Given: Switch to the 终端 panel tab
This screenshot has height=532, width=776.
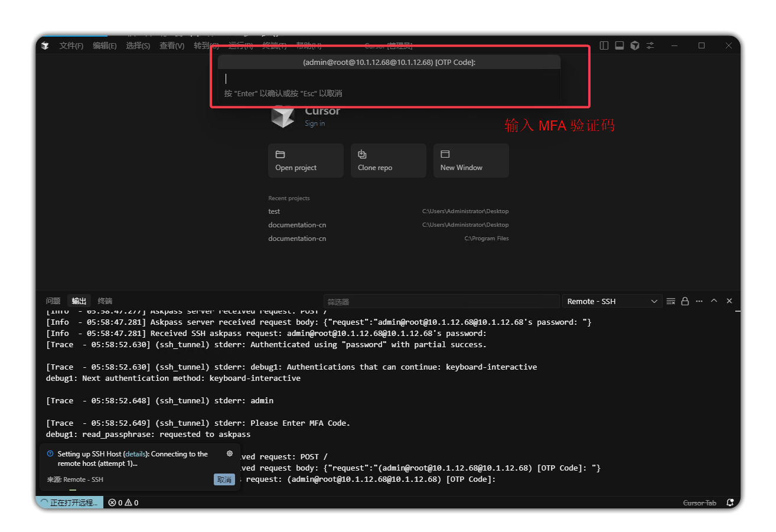Looking at the screenshot, I should [x=105, y=301].
